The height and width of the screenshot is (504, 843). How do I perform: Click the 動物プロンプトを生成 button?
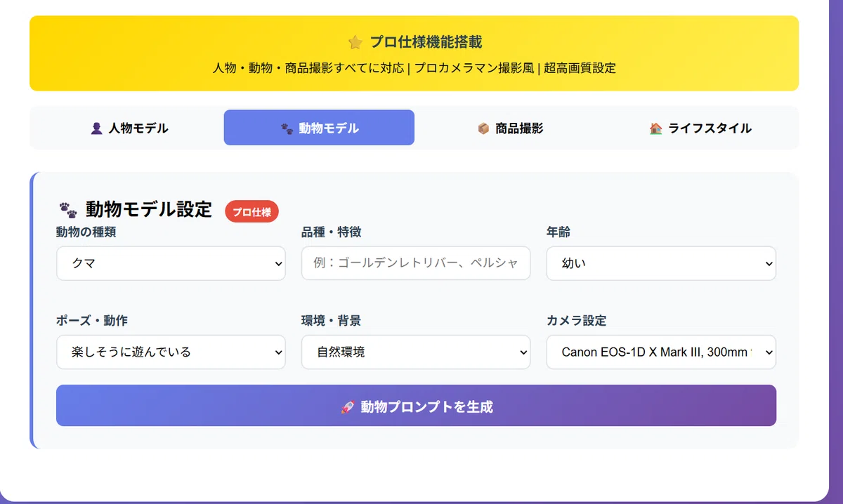pyautogui.click(x=416, y=405)
